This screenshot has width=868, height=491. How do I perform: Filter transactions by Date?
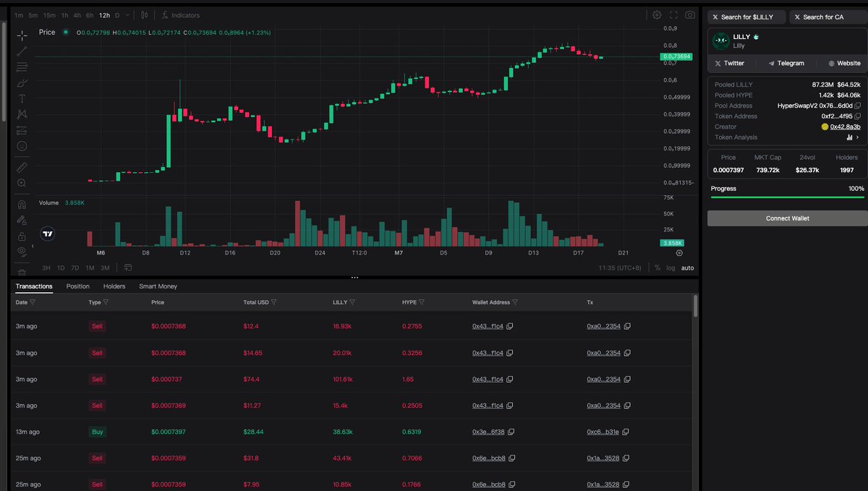pos(33,302)
